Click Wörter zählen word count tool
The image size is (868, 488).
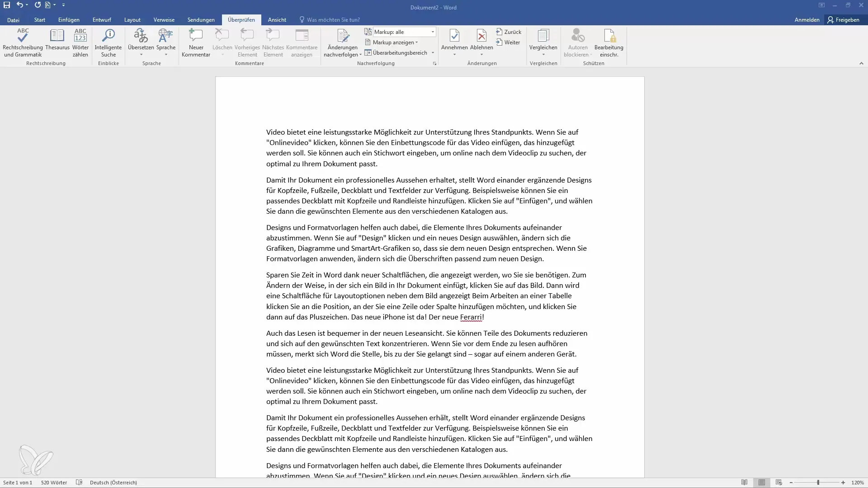80,43
